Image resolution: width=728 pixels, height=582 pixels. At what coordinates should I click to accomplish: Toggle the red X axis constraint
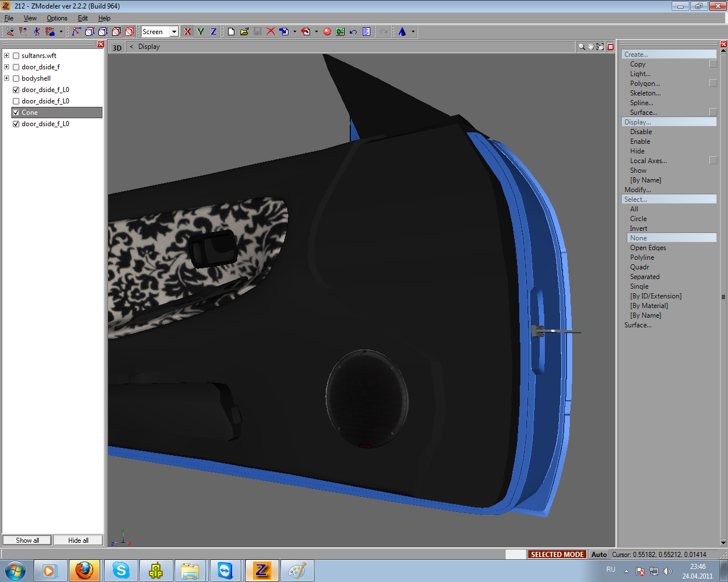tap(188, 32)
